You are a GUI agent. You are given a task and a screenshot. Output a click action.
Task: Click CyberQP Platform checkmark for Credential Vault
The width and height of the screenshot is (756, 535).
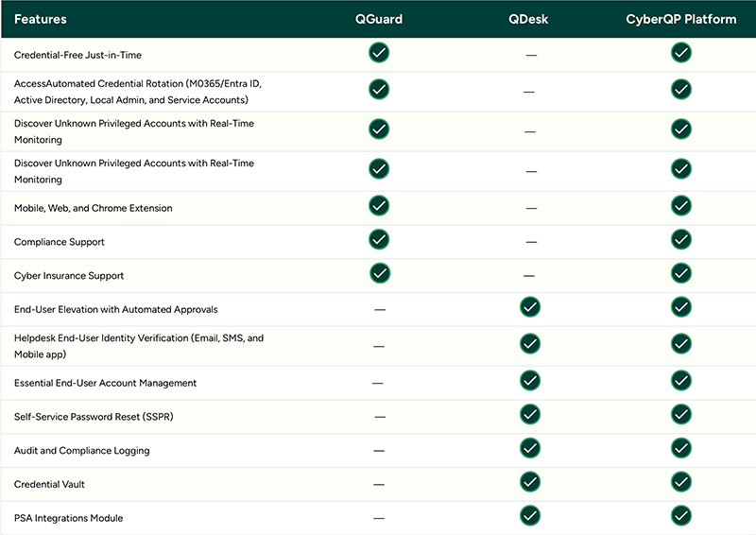[681, 482]
